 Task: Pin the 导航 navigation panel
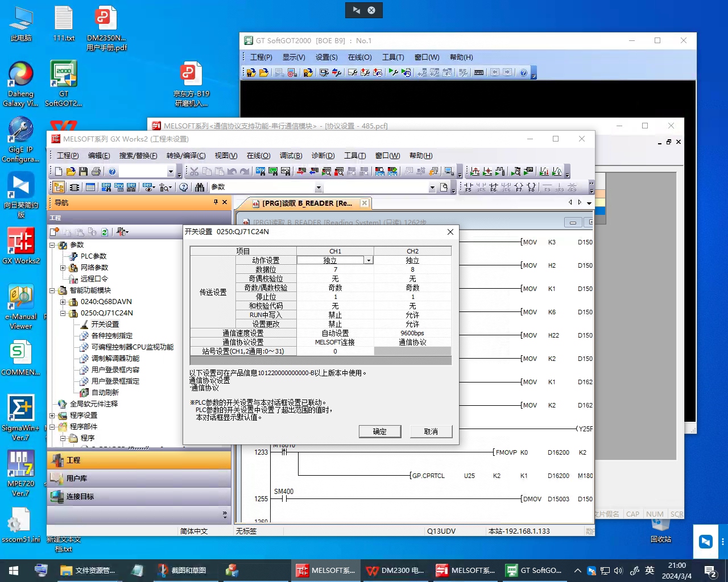[x=216, y=202]
